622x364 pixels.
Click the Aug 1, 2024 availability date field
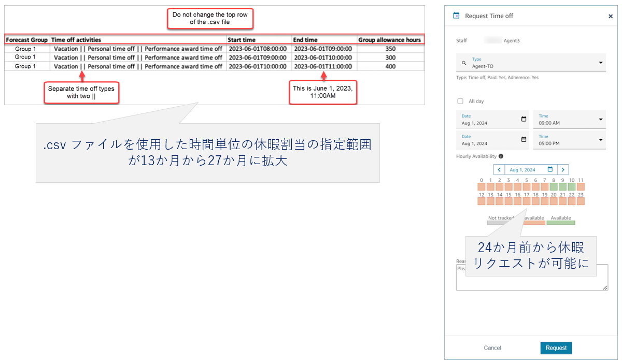(x=531, y=169)
